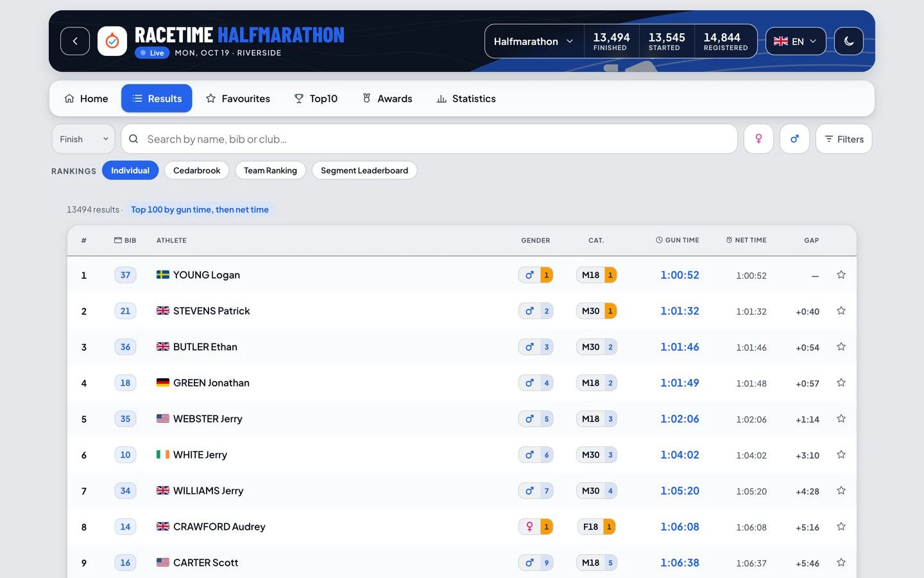Viewport: 924px width, 578px height.
Task: Click the Net Time column header
Action: 746,240
